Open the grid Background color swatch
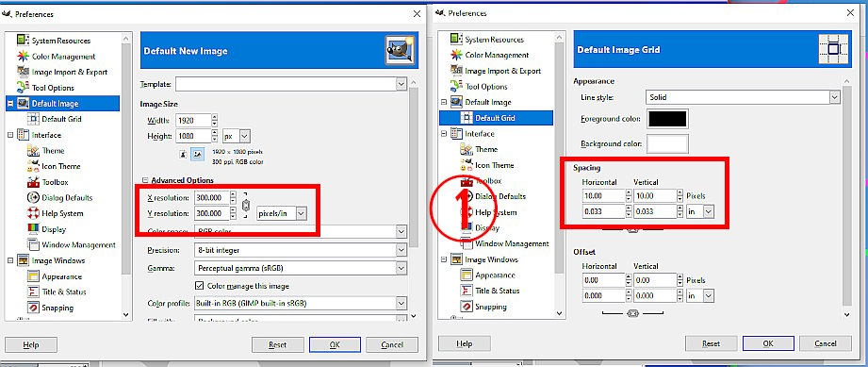 click(x=667, y=143)
